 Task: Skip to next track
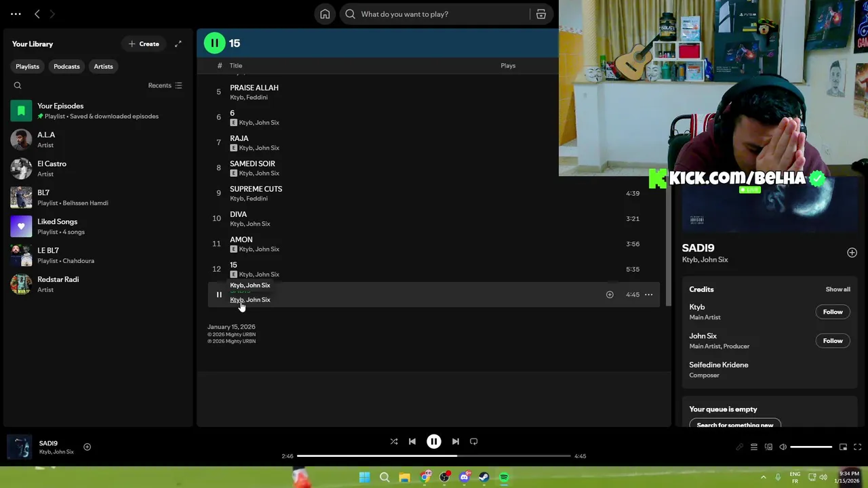[456, 442]
